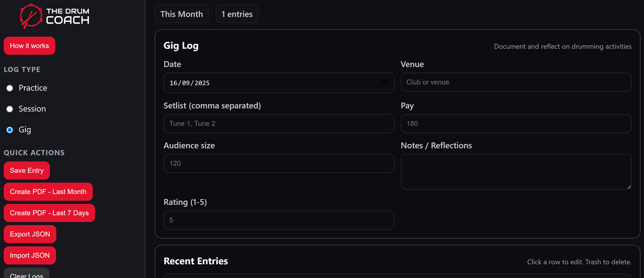
Task: Click the Audience size field
Action: [x=279, y=164]
